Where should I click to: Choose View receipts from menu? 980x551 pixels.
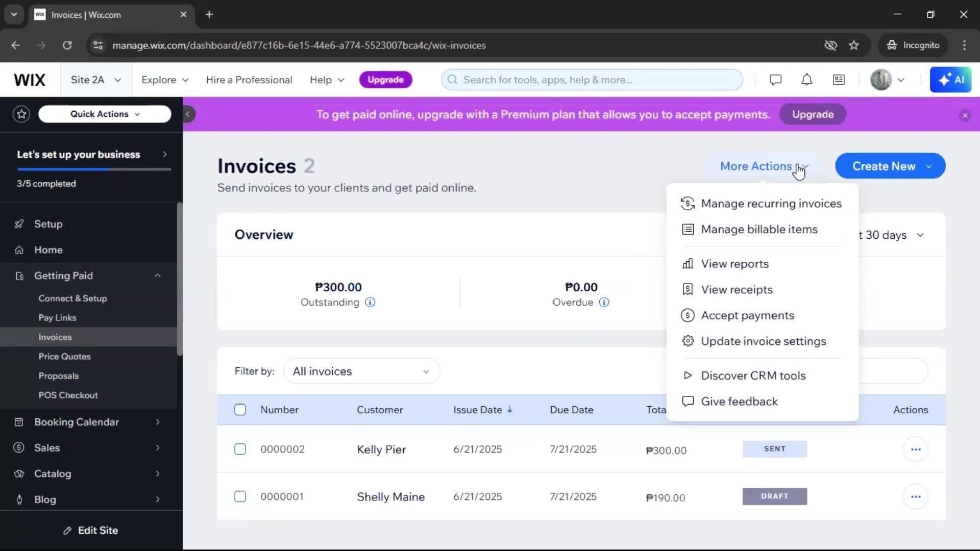(763, 290)
